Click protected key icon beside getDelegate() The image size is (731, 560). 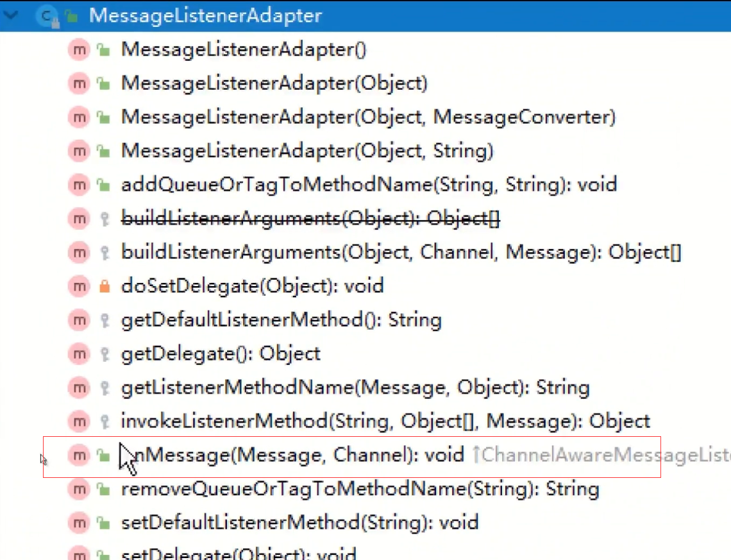104,354
